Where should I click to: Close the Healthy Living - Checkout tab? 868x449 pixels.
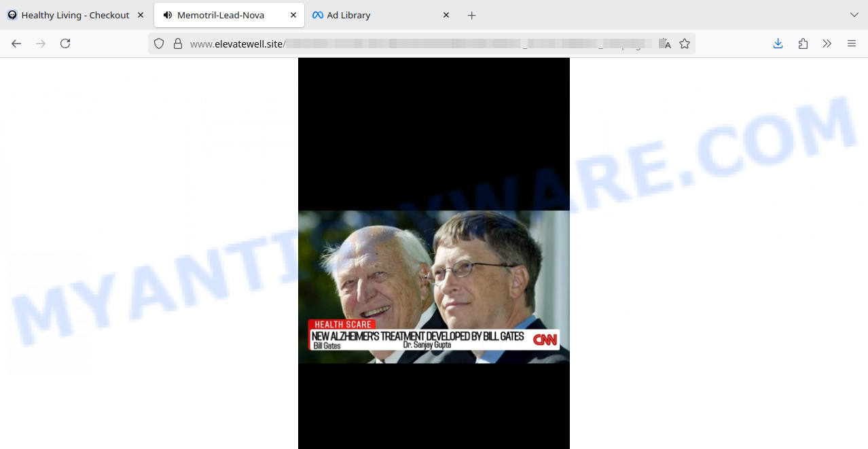coord(141,15)
